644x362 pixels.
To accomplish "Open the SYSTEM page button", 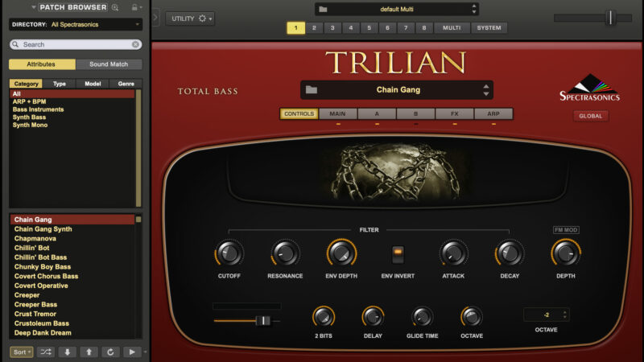I will point(489,28).
